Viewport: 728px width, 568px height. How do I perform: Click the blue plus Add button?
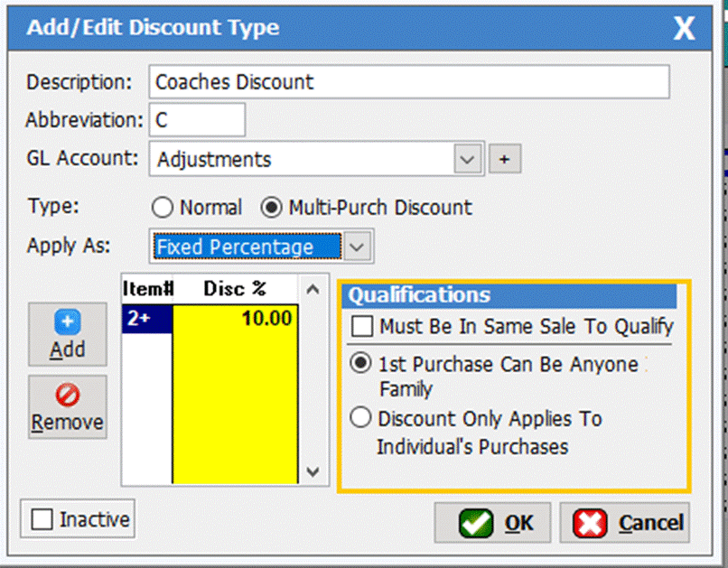(x=67, y=334)
